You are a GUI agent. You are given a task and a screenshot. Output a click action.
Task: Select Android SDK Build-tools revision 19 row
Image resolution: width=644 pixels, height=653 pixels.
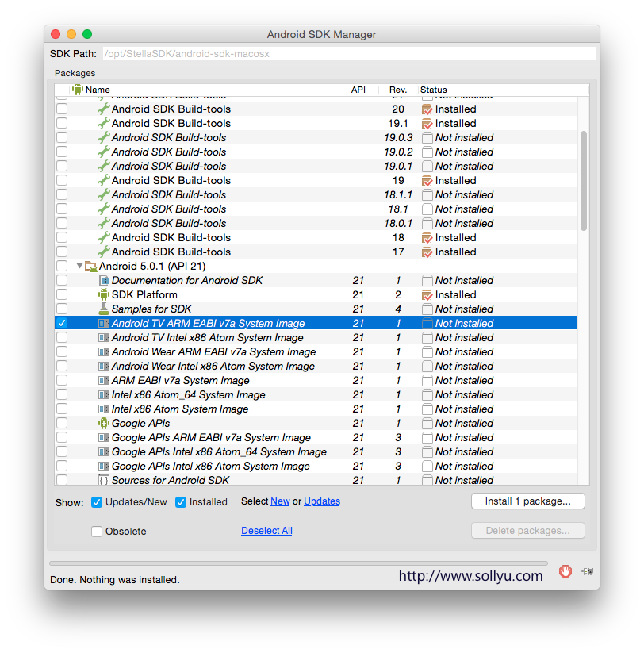click(316, 180)
